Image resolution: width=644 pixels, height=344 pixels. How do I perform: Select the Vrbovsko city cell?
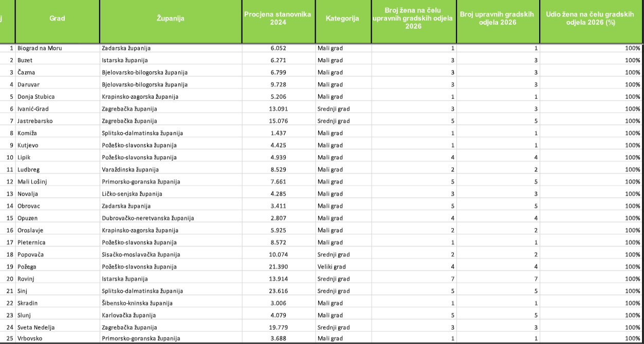(30, 338)
